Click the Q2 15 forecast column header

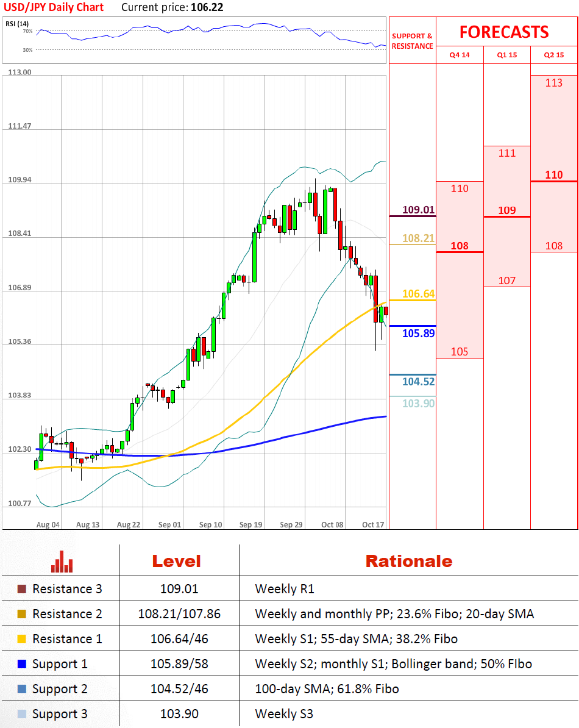[554, 55]
